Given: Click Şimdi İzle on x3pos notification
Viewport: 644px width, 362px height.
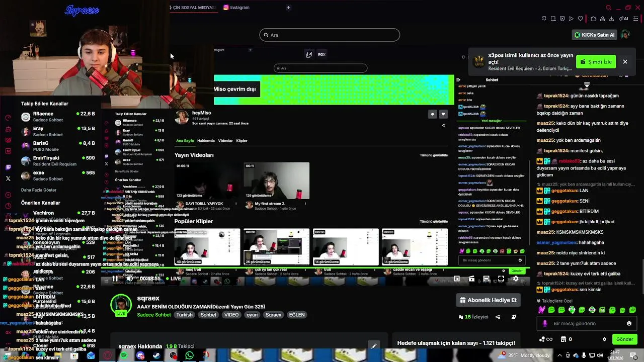Looking at the screenshot, I should click(x=596, y=62).
